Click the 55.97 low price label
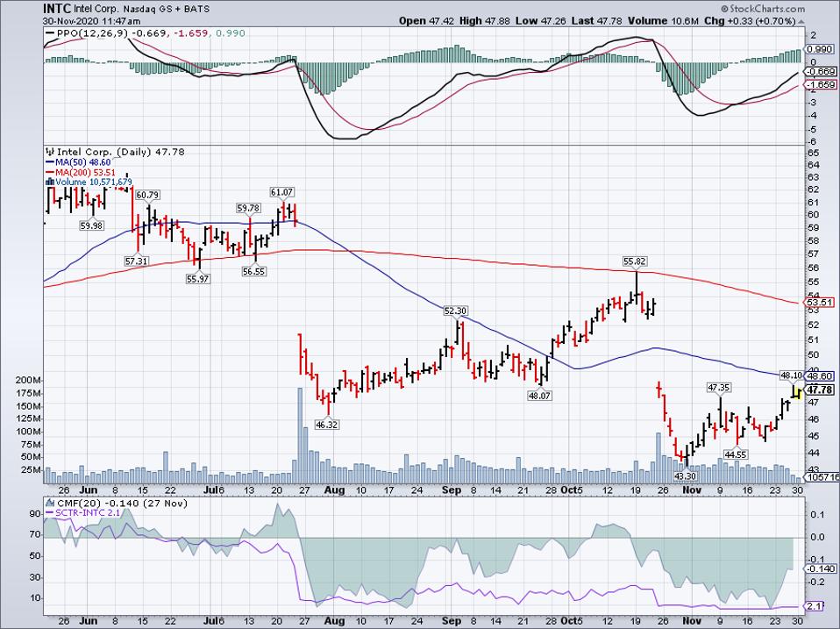Screen dimensions: 840x629 pos(197,279)
